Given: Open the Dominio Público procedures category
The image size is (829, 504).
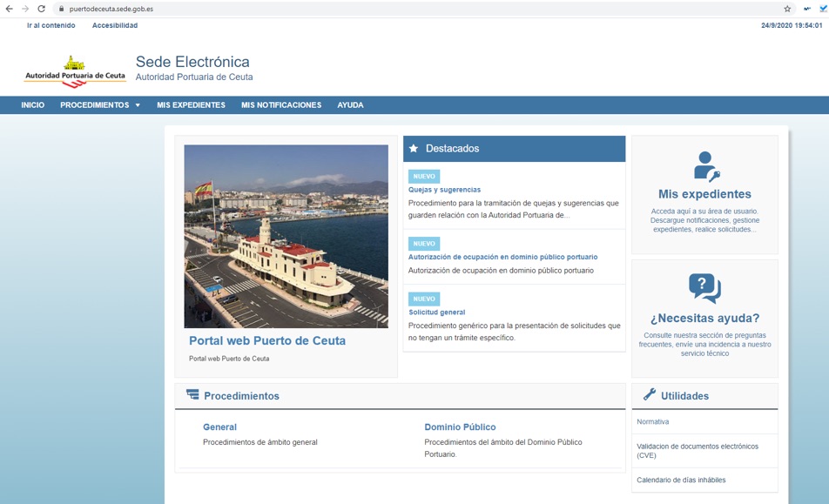Looking at the screenshot, I should [460, 427].
